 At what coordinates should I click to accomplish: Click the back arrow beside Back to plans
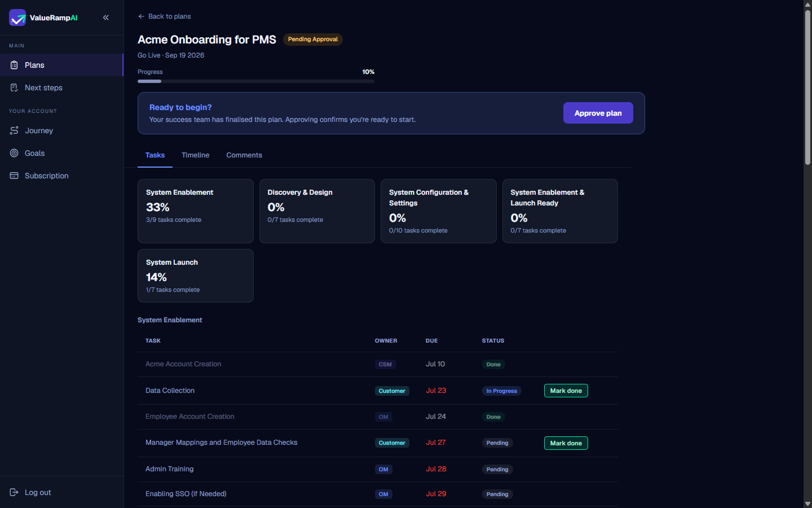tap(141, 16)
